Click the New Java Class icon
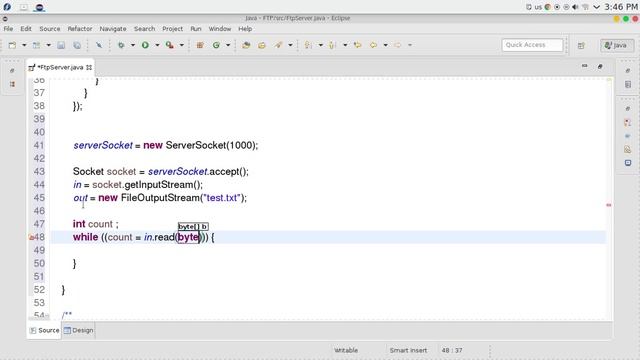Image resolution: width=640 pixels, height=360 pixels. coord(216,45)
